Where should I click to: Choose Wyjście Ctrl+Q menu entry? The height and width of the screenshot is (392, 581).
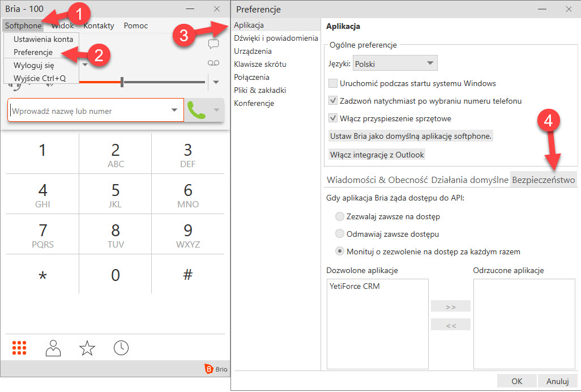[41, 78]
